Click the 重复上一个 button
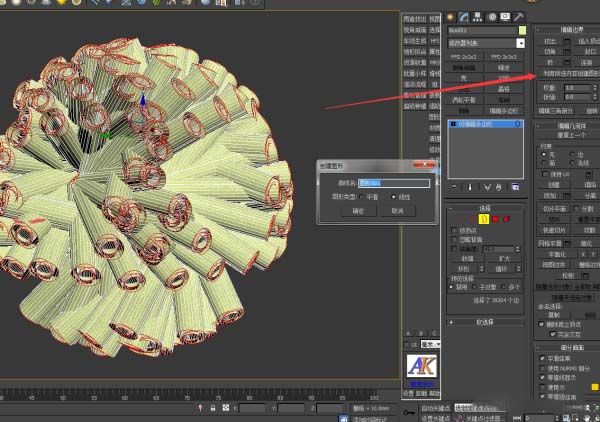Screen dimensions: 600x422 click(569, 135)
